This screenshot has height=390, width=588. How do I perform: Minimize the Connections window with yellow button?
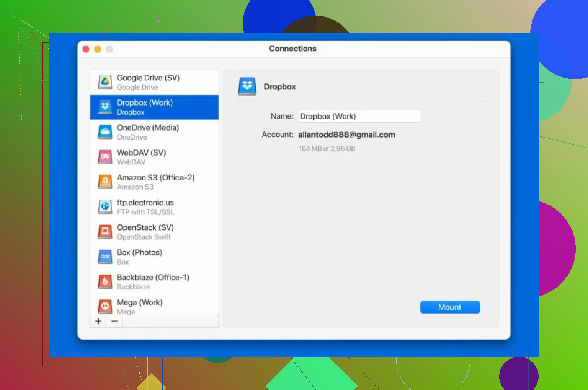(98, 49)
